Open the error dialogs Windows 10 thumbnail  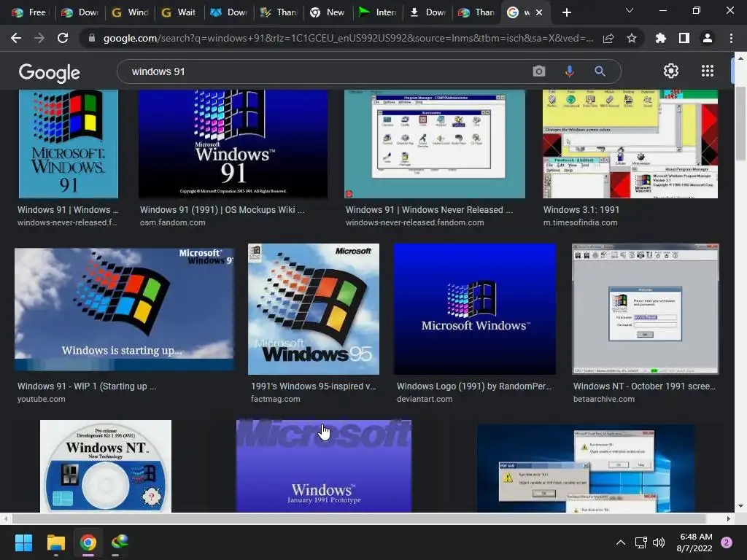[x=586, y=469]
